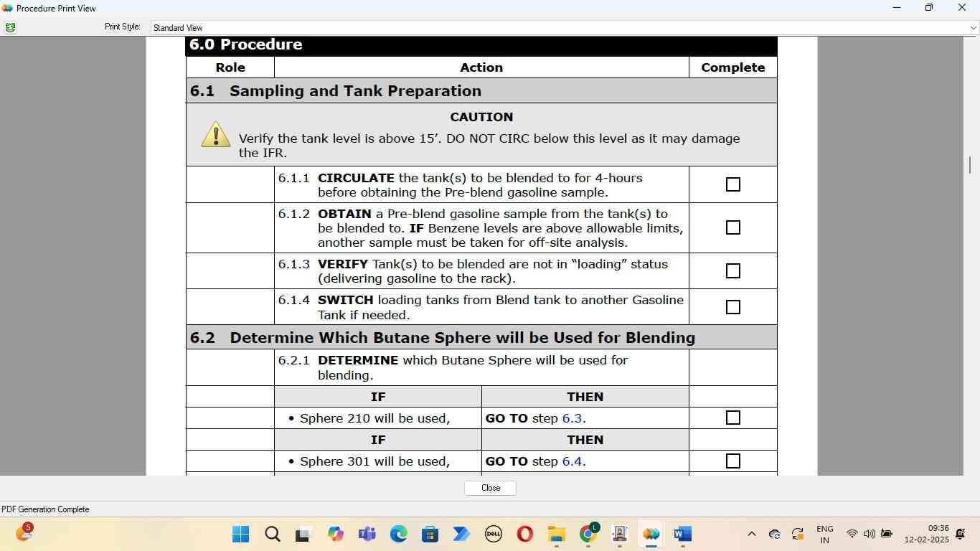The height and width of the screenshot is (551, 980).
Task: Open the taskbar app with person photo icon
Action: click(x=619, y=534)
